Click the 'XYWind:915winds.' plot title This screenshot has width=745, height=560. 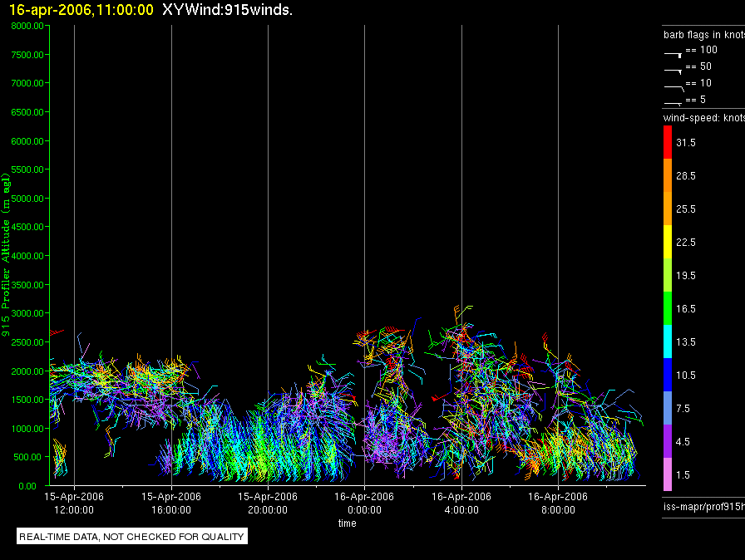(x=227, y=10)
